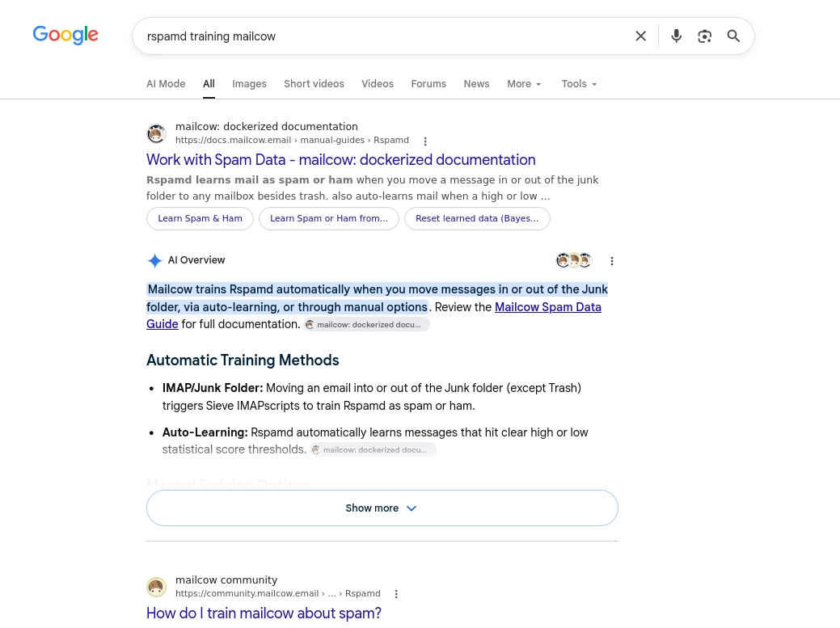
Task: Click mailcow community favicon
Action: (x=156, y=587)
